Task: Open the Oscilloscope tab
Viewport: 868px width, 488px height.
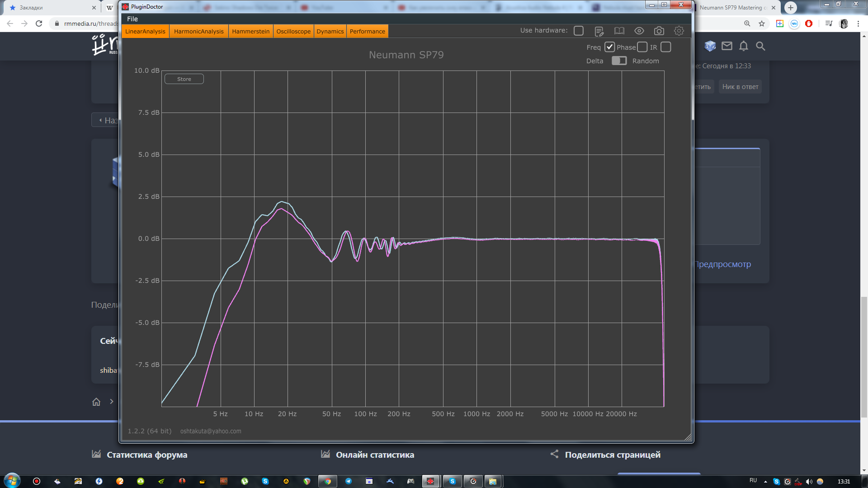Action: point(294,32)
